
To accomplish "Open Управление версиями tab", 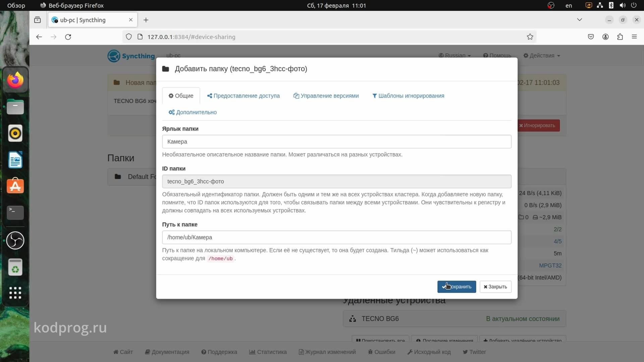I will point(326,96).
